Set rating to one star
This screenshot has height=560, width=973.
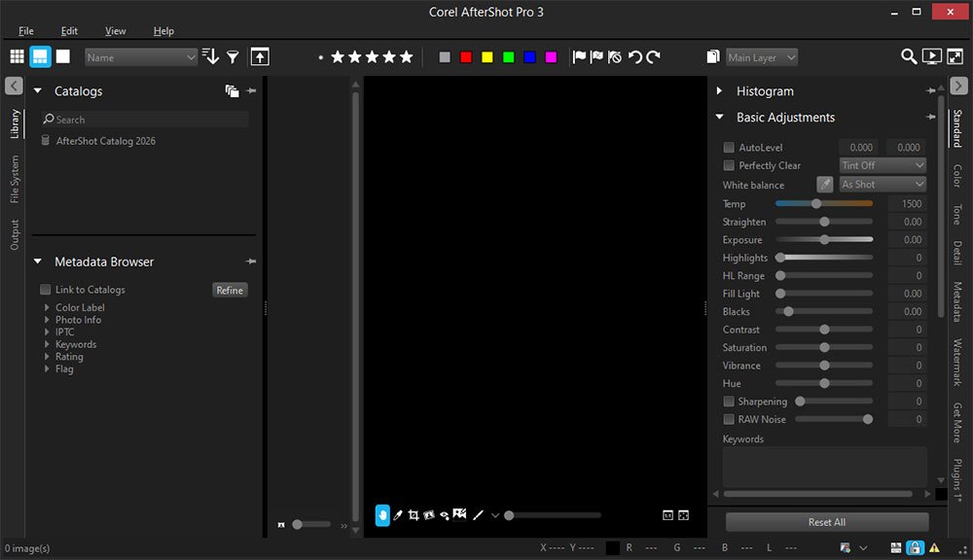coord(338,57)
